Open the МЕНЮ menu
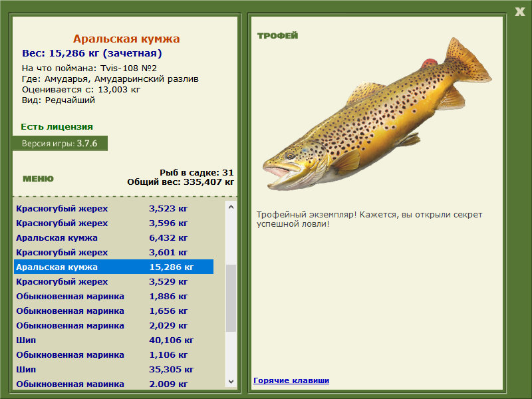The width and height of the screenshot is (532, 399). click(x=38, y=179)
